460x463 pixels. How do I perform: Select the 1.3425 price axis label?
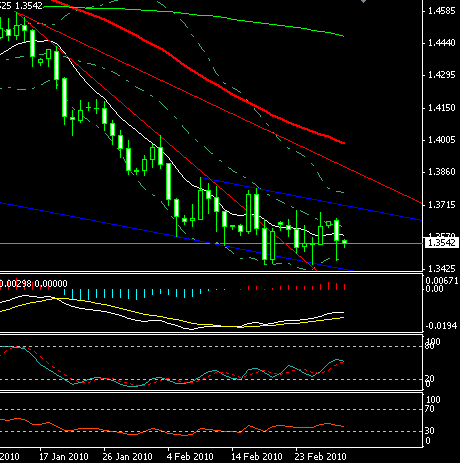(441, 268)
